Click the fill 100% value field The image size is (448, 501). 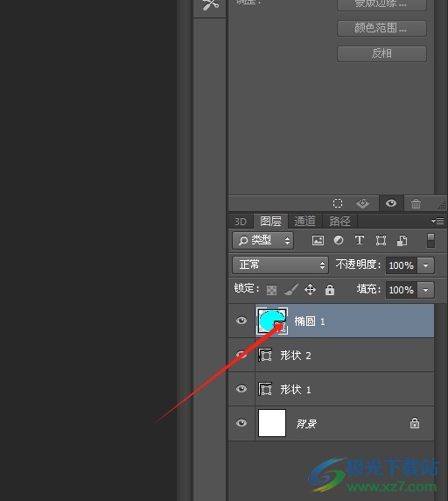tap(401, 290)
